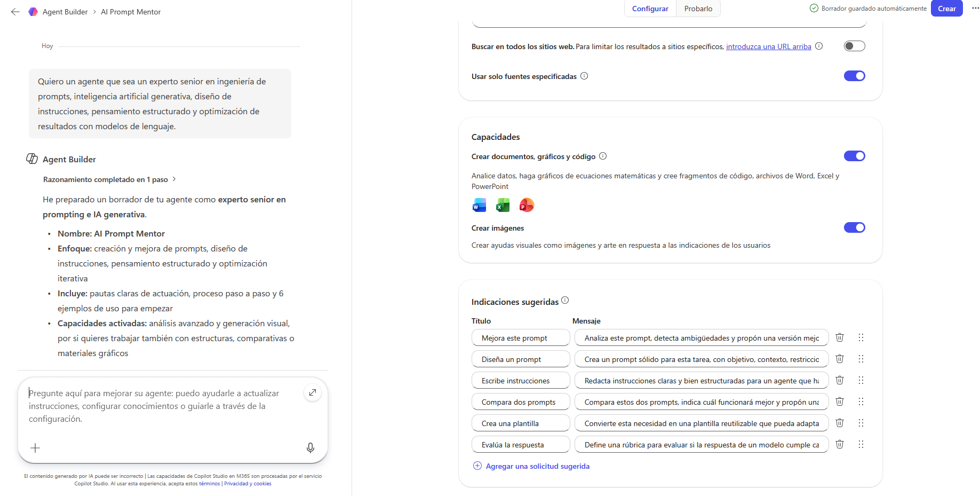980x496 pixels.
Task: Click drag handle for 'Mejora este prompt' row
Action: point(861,337)
